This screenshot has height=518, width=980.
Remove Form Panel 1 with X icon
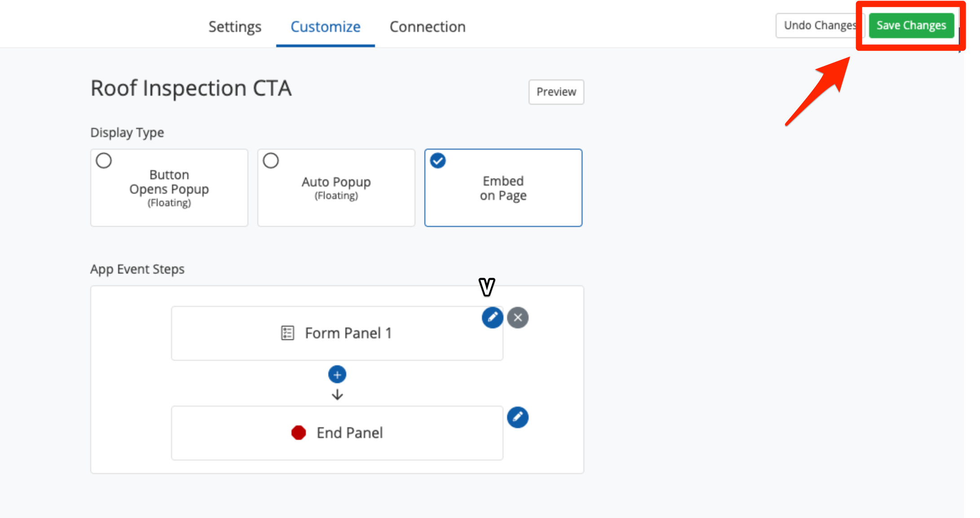517,318
